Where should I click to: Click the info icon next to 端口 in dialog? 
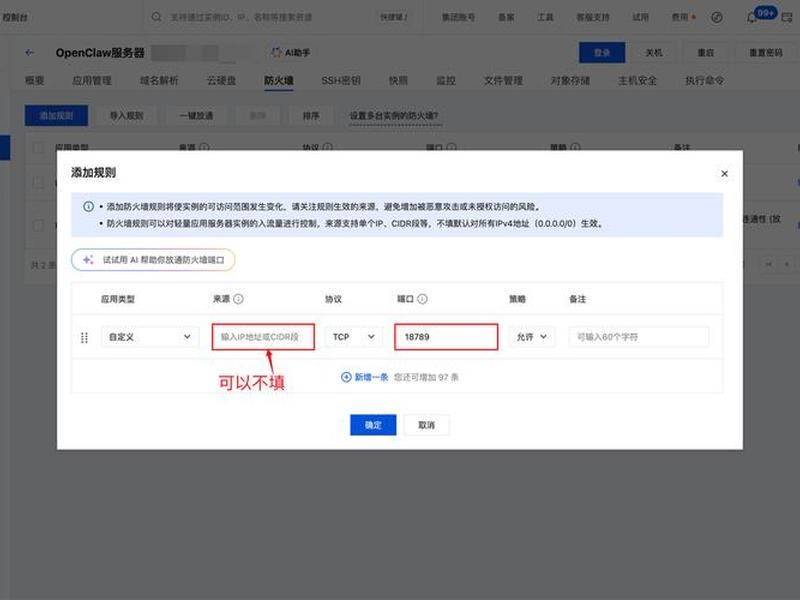click(422, 299)
